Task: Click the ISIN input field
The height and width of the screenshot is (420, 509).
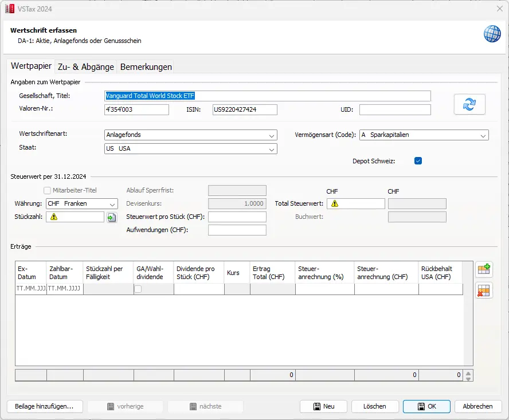Action: (x=244, y=109)
